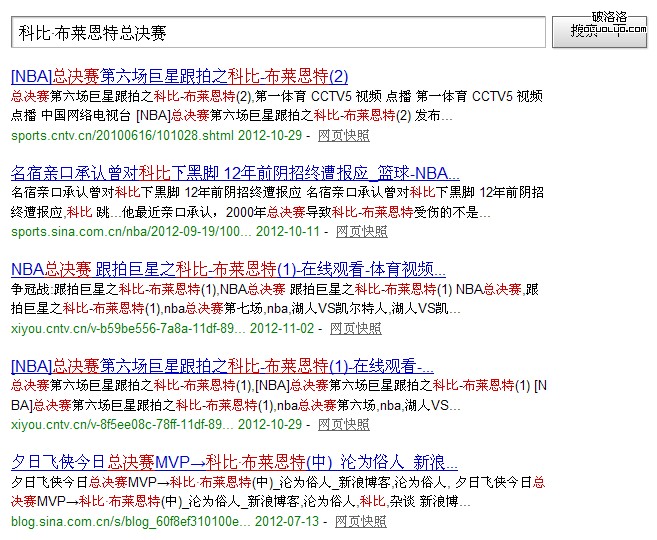Click the green xiyou.cntv.cn/v-8f5ee08c URL

click(127, 425)
